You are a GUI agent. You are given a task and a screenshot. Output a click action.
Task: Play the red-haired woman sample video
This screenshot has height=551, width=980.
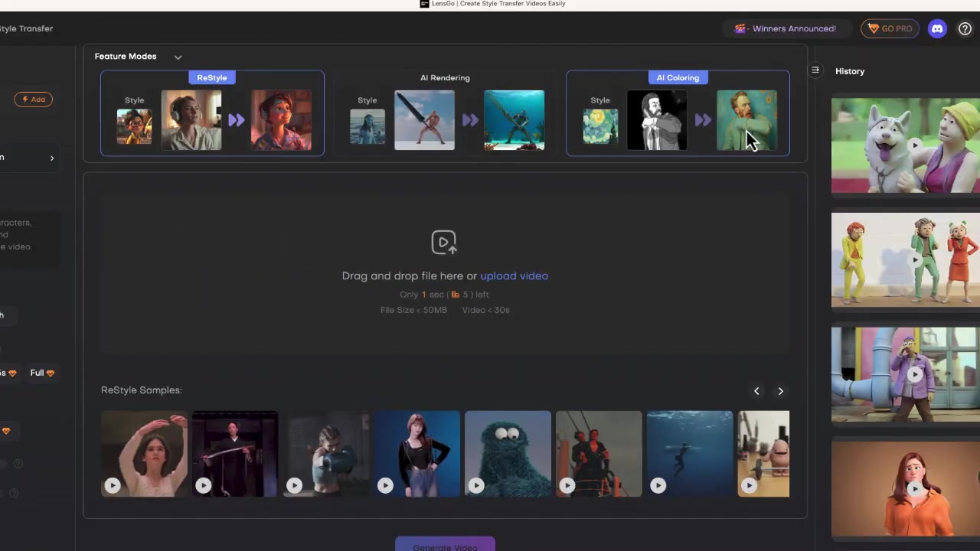click(x=385, y=485)
